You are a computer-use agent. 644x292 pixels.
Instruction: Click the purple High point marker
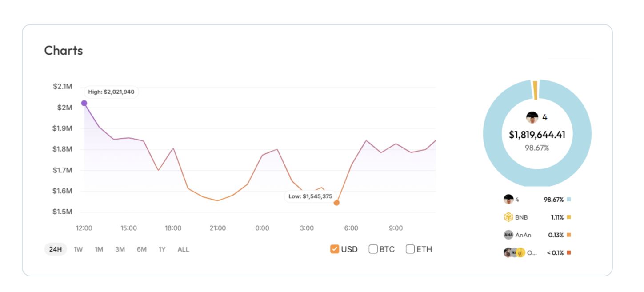coord(84,103)
